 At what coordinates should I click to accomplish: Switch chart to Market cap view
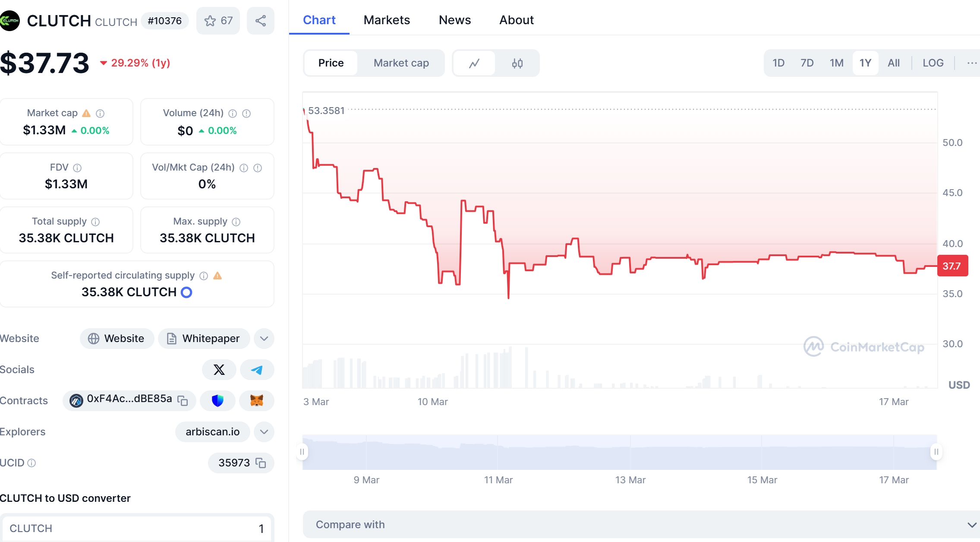click(401, 63)
